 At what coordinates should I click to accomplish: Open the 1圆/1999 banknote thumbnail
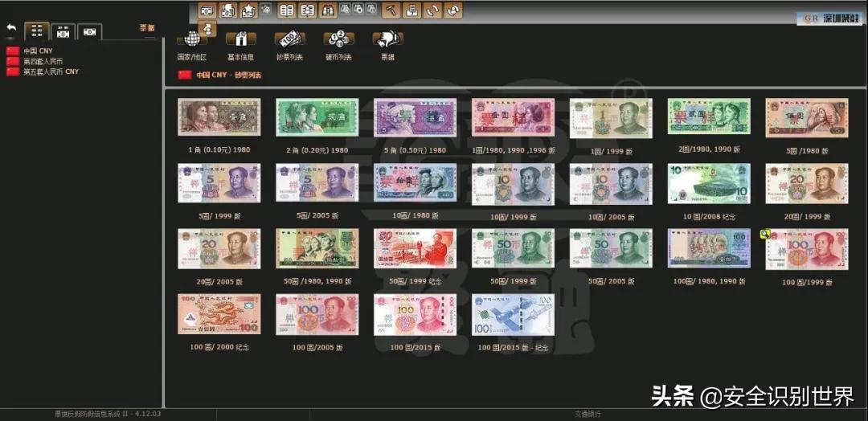pyautogui.click(x=611, y=118)
